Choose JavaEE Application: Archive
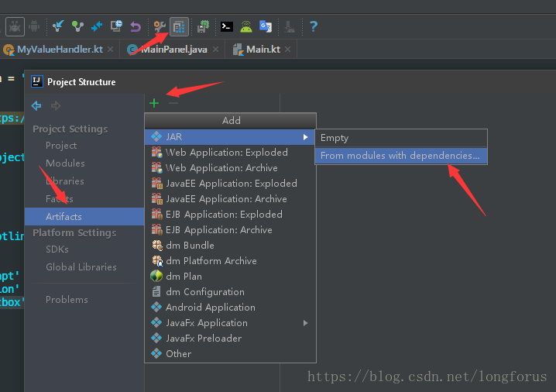This screenshot has width=556, height=392. point(230,198)
